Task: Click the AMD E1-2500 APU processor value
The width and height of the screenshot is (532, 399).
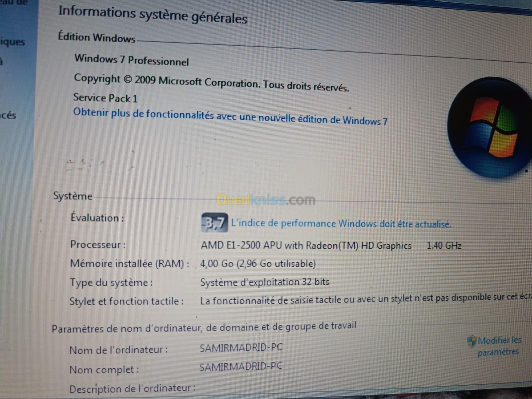Action: pos(306,245)
